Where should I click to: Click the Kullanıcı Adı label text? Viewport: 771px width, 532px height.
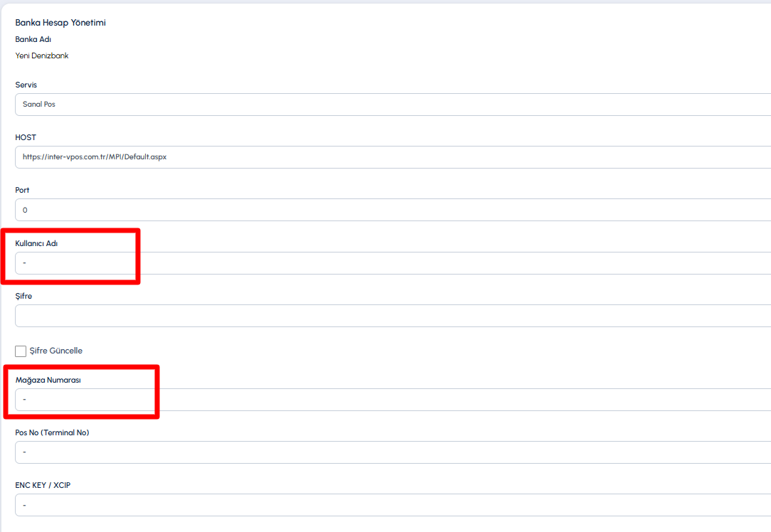(x=36, y=243)
